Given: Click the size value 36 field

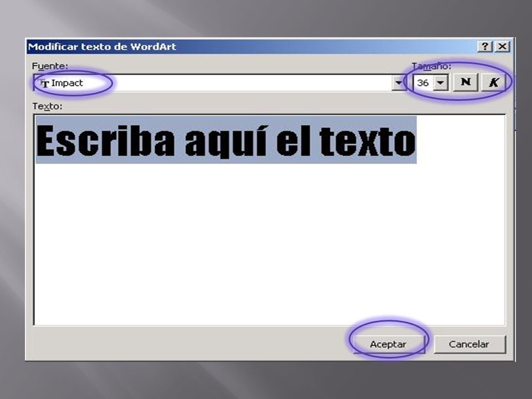Looking at the screenshot, I should pyautogui.click(x=423, y=83).
